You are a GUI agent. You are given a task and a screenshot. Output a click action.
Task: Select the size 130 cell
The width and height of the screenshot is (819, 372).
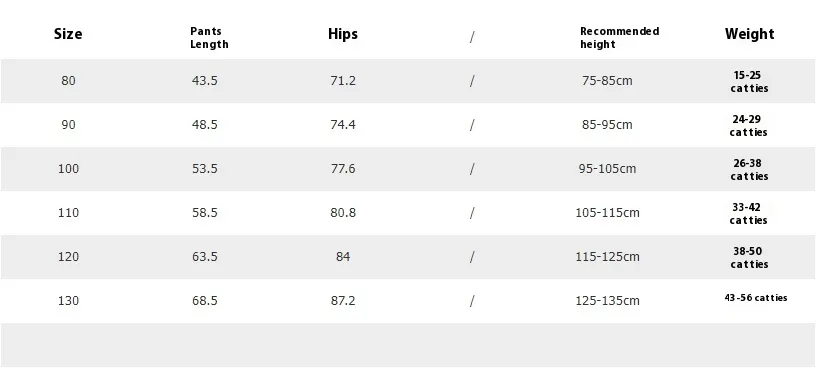click(68, 300)
